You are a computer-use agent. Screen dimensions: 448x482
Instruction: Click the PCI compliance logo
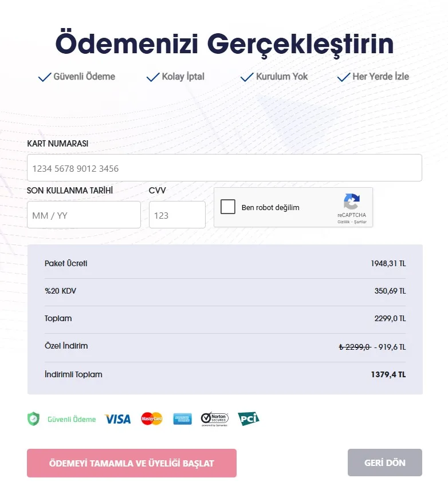click(x=249, y=419)
